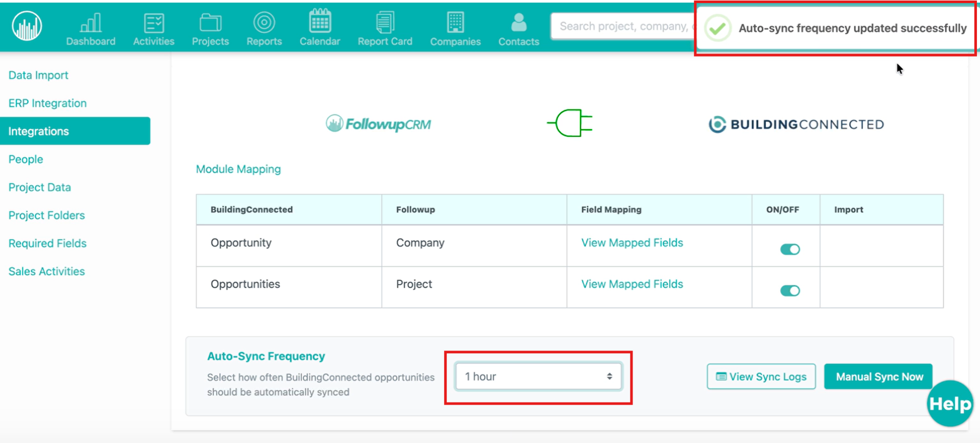
Task: Open the Auto-Sync Frequency dropdown
Action: coord(538,377)
